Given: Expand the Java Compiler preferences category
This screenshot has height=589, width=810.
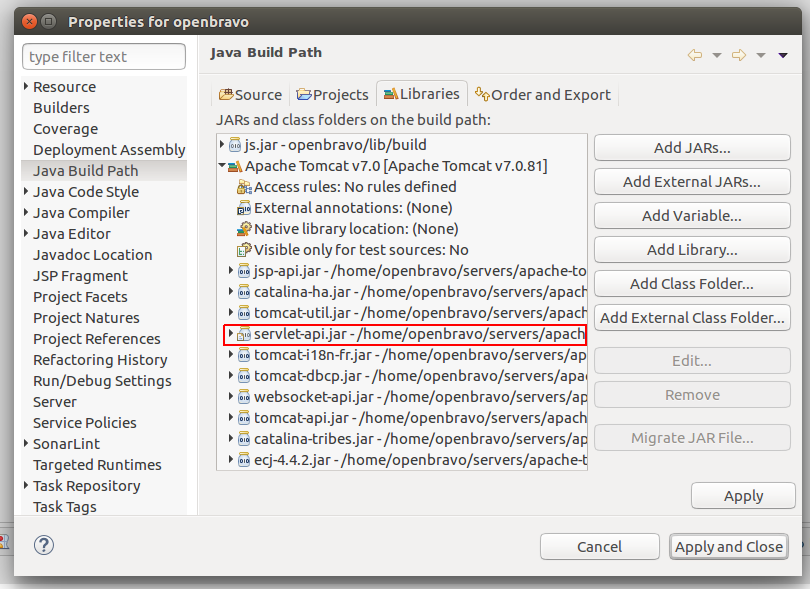Looking at the screenshot, I should (26, 213).
